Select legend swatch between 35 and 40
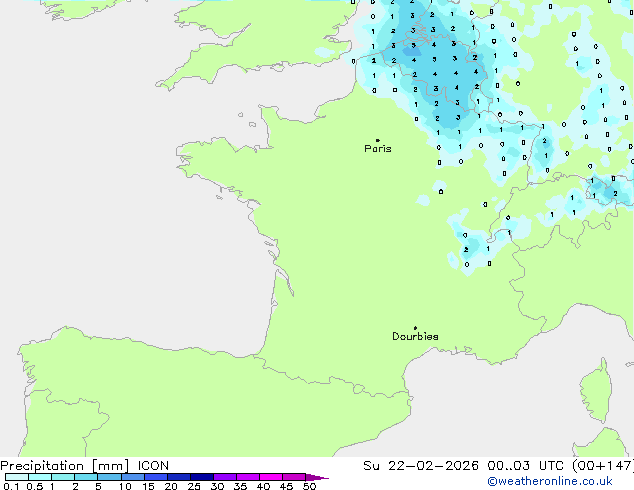Screen dimensions: 634x490 pos(248,477)
